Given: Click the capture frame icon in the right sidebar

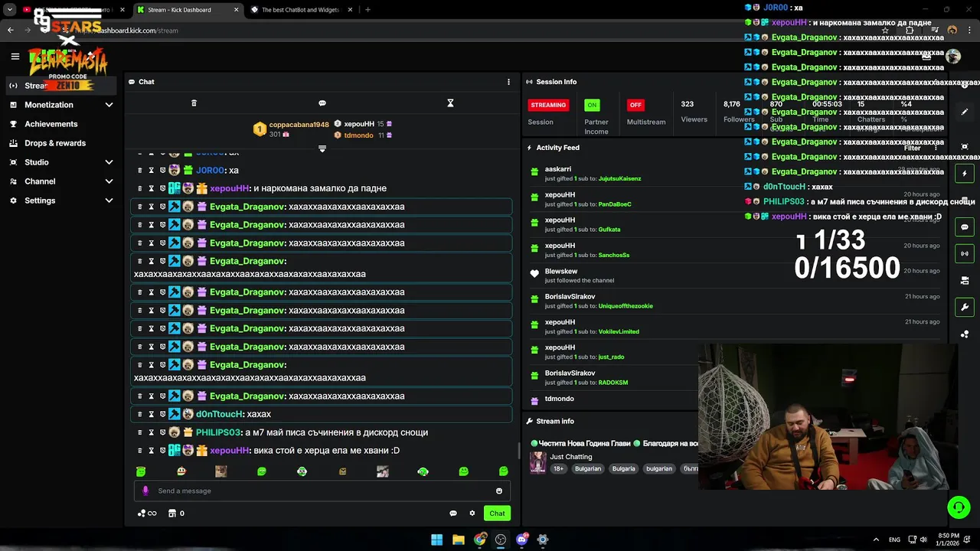Looking at the screenshot, I should pyautogui.click(x=965, y=146).
